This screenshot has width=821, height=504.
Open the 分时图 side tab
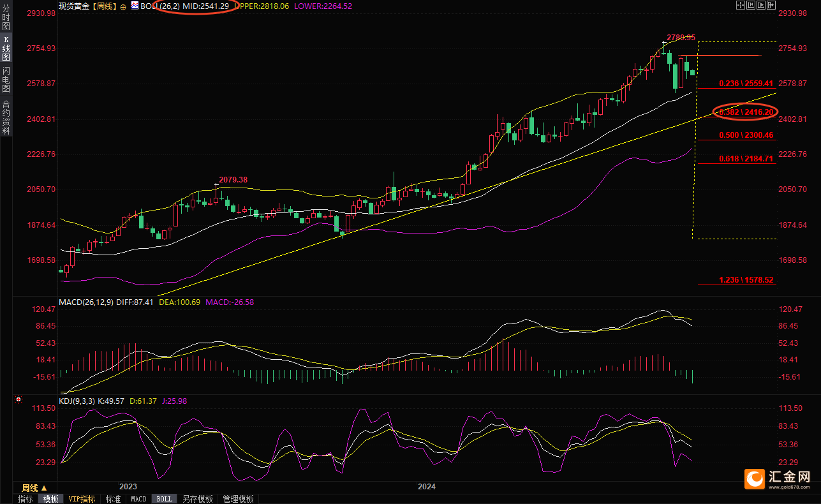pyautogui.click(x=6, y=17)
